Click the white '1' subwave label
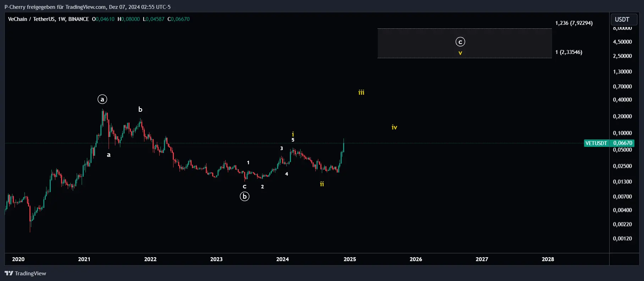Viewport: 644px width, 281px height. point(248,162)
